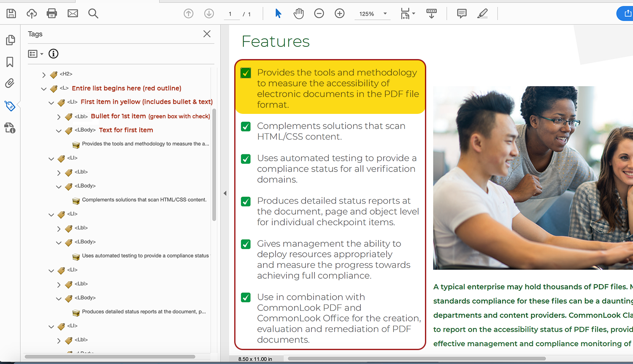
Task: Collapse the navigation pane with divider arrow
Action: tap(225, 193)
